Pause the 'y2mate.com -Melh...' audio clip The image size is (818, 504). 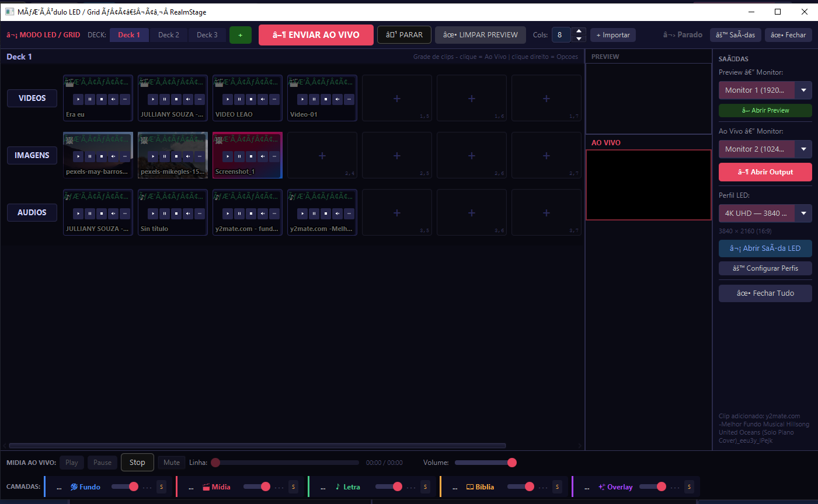tap(314, 213)
